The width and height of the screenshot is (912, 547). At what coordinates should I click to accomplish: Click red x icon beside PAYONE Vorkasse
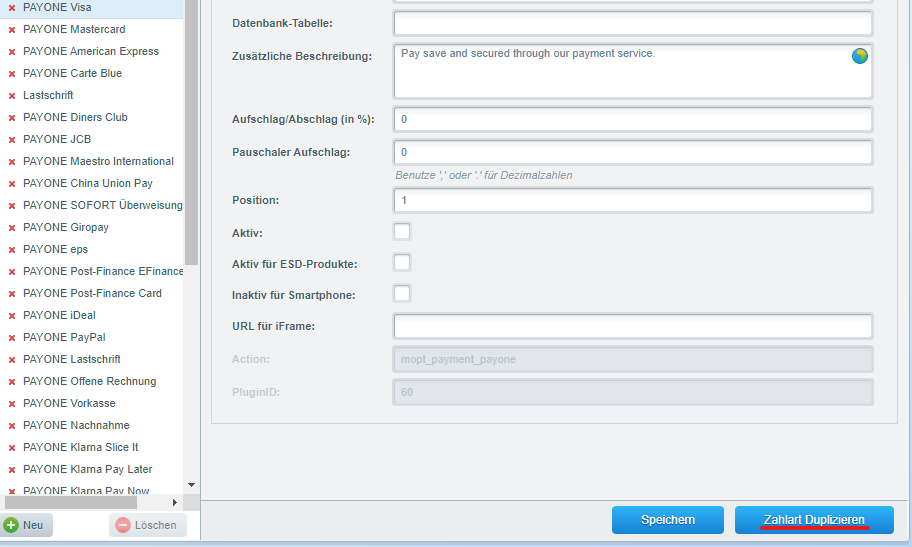pyautogui.click(x=12, y=404)
